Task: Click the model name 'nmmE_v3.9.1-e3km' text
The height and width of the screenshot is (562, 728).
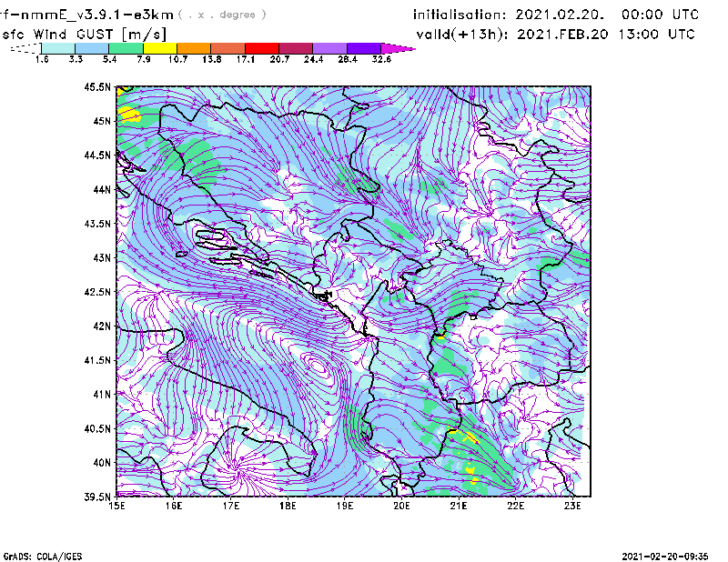Action: [96, 15]
